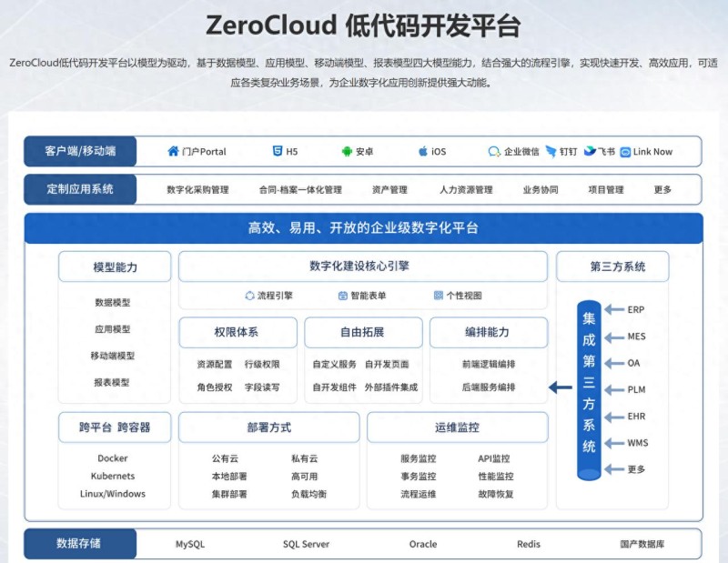Image resolution: width=728 pixels, height=563 pixels.
Task: Click 负载均衡 text
Action: (x=309, y=494)
